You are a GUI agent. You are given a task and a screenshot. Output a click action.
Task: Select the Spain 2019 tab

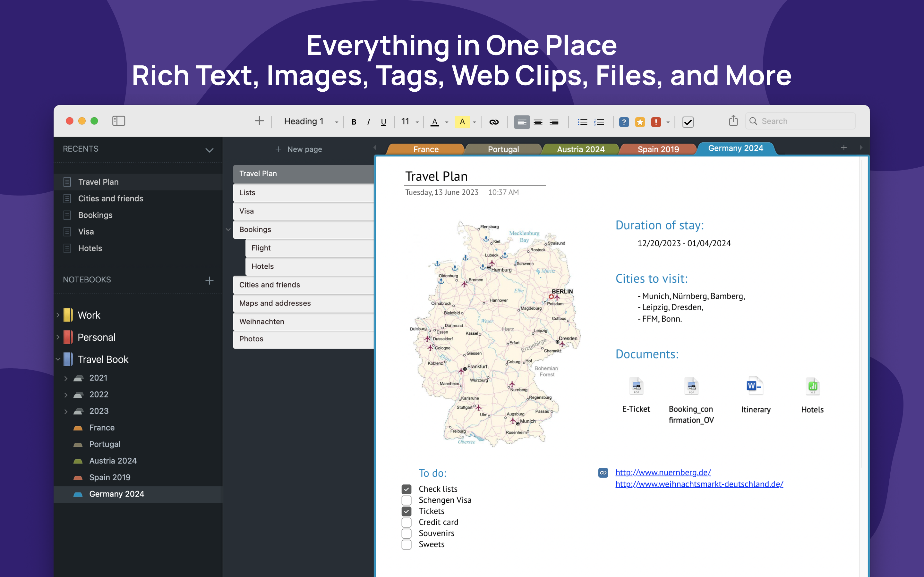[658, 149]
